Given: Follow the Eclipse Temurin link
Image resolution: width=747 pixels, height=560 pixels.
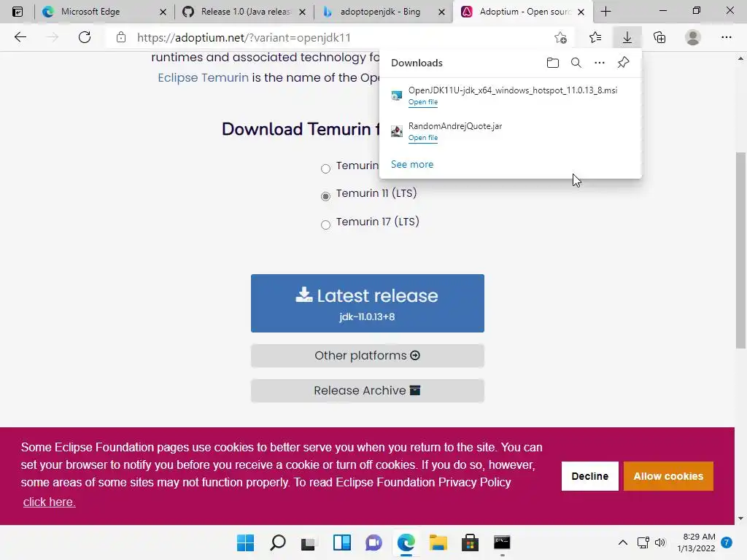Looking at the screenshot, I should pos(203,77).
